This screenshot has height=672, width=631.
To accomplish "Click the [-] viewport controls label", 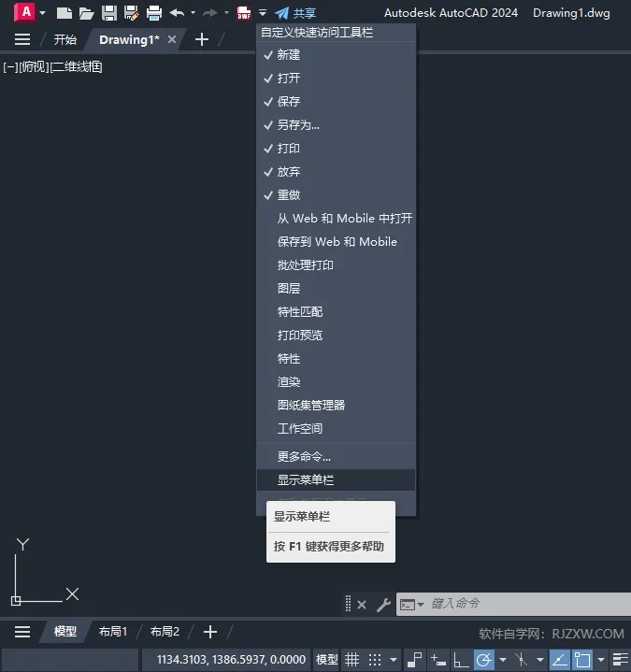I will pos(10,67).
